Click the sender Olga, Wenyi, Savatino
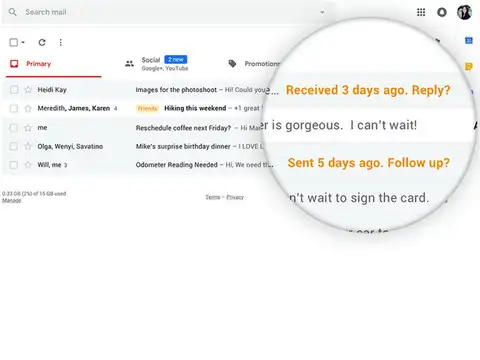 (70, 146)
